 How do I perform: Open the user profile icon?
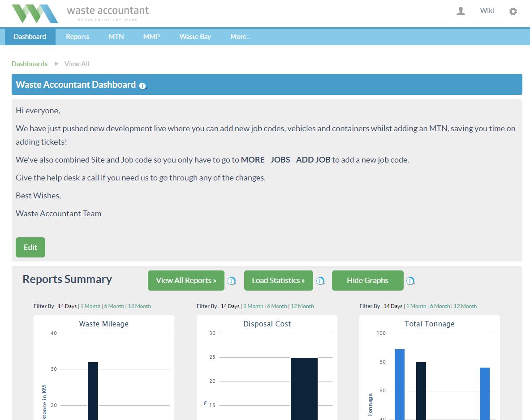[x=461, y=11]
